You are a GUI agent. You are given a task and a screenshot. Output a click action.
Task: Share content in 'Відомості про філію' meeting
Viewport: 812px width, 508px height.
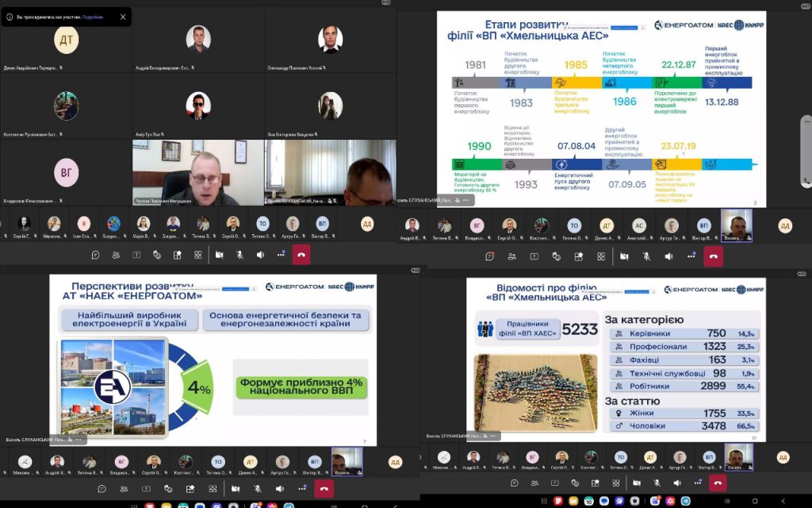[554, 483]
